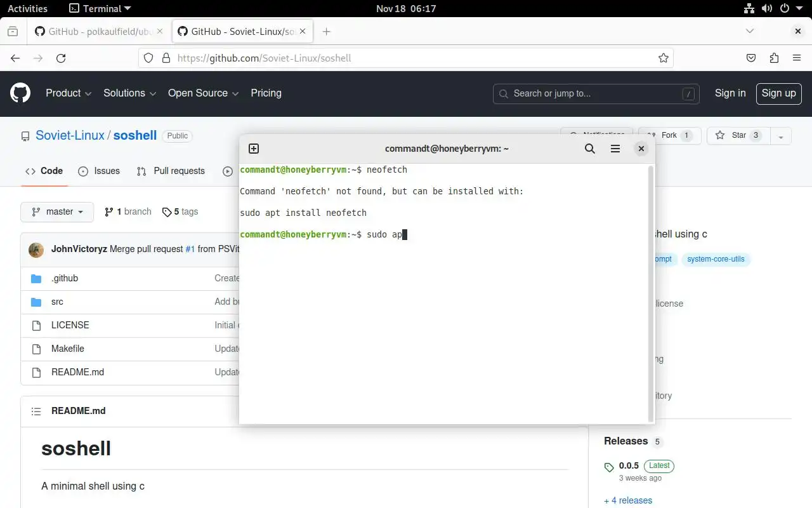Close the Soviet-Linux/soshell browser tab
This screenshot has width=812, height=508.
(303, 31)
